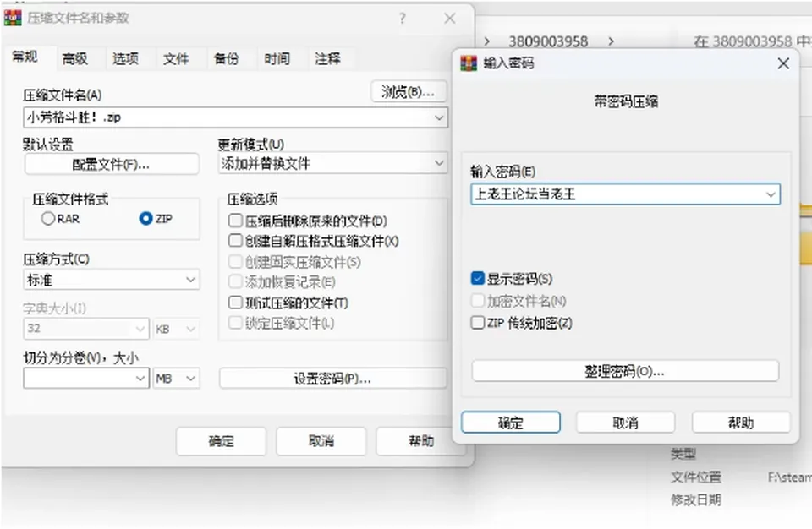This screenshot has width=812, height=529.
Task: Click the 整理密码 button
Action: tap(625, 371)
